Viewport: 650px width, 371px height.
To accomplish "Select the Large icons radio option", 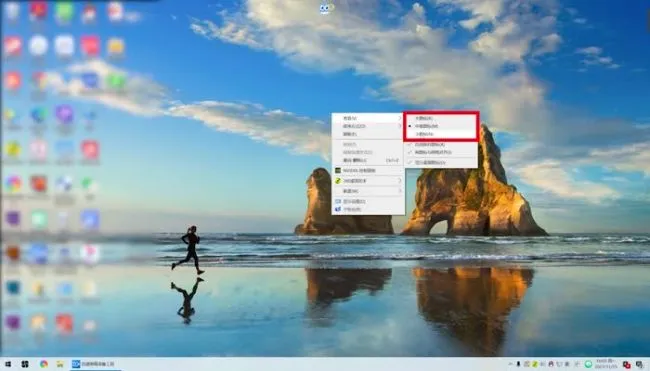I will click(x=441, y=118).
